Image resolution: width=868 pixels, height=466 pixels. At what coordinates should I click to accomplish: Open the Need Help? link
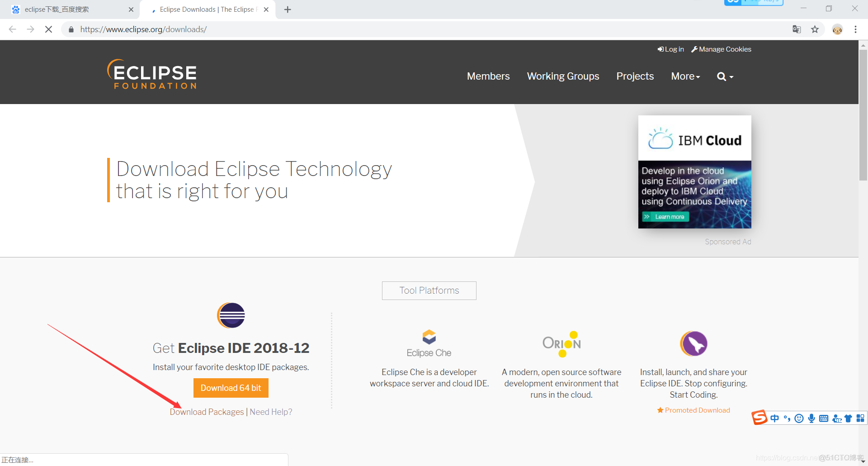(271, 412)
